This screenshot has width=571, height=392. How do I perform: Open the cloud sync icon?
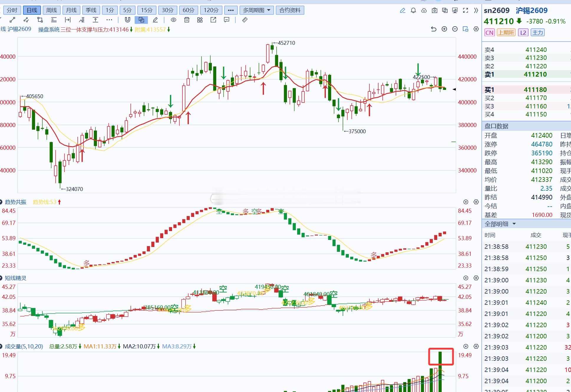pyautogui.click(x=424, y=11)
